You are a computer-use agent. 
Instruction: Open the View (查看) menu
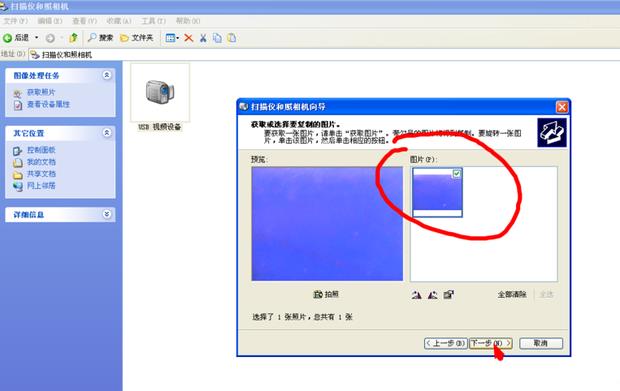click(84, 21)
